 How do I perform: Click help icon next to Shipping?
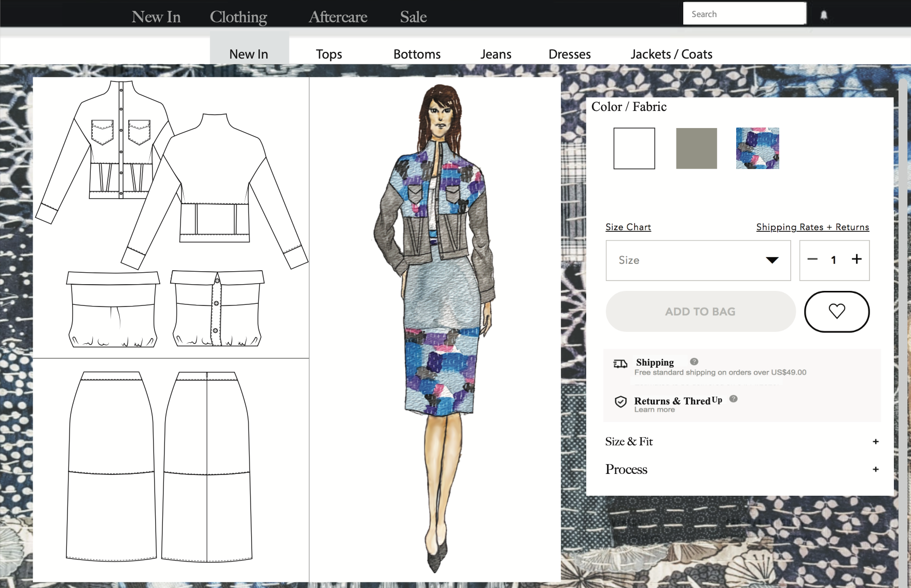tap(694, 361)
